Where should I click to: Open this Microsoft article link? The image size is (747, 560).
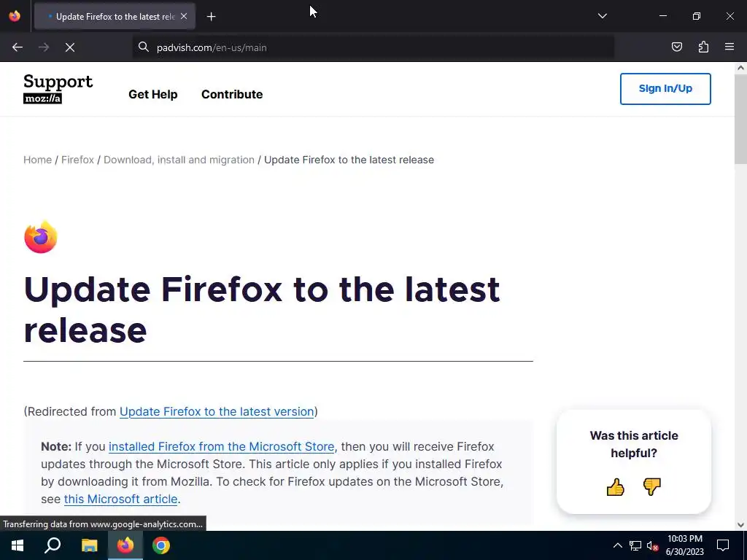pos(120,499)
